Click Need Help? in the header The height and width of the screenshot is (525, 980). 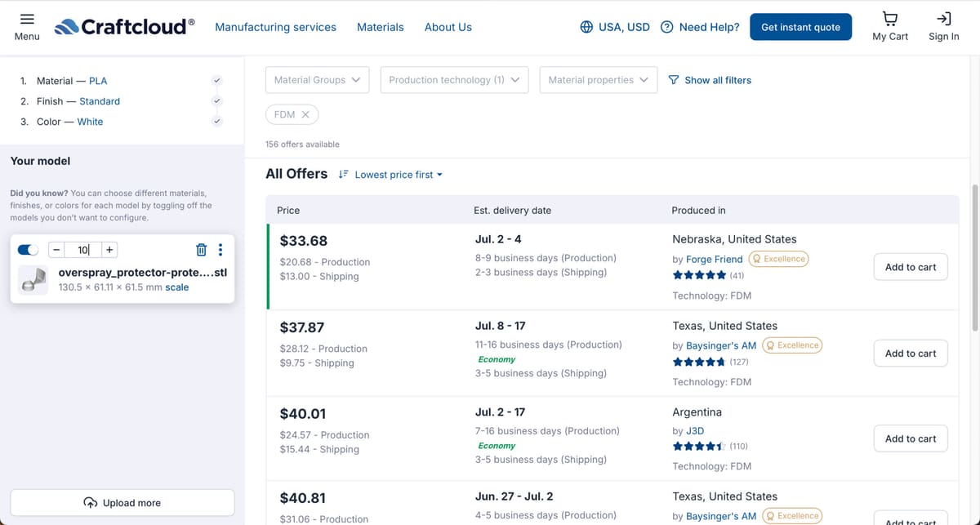point(709,27)
